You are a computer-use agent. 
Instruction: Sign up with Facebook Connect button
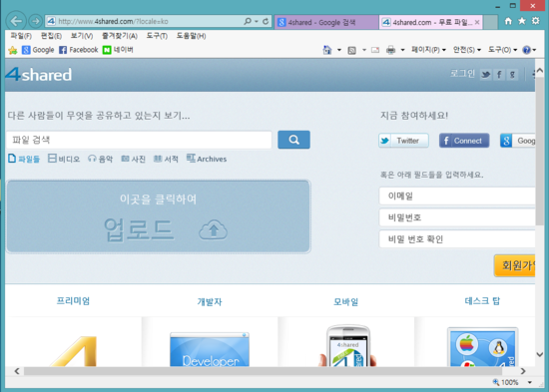click(x=464, y=141)
